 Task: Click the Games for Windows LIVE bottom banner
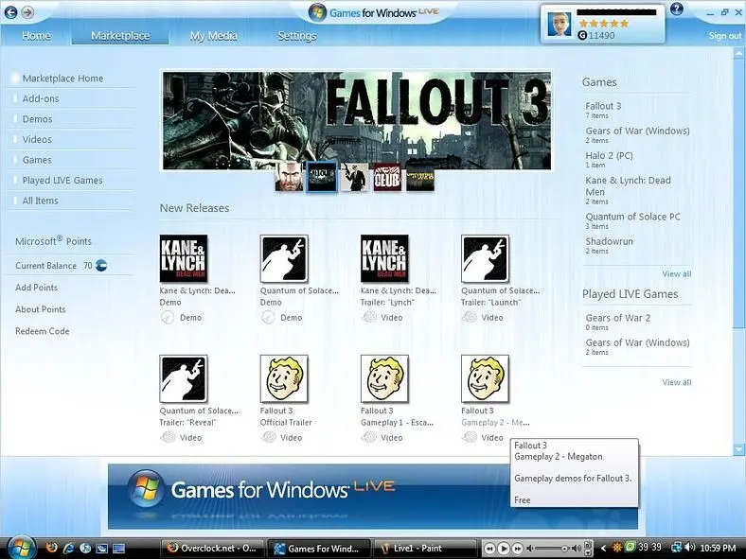[x=372, y=497]
